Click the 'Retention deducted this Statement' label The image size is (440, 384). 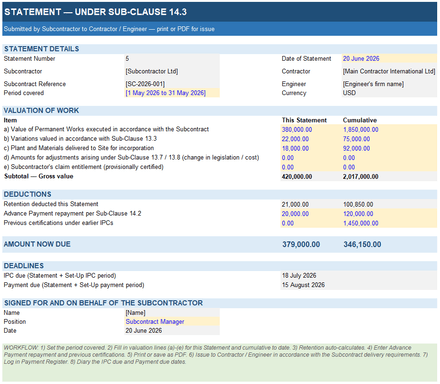click(51, 204)
